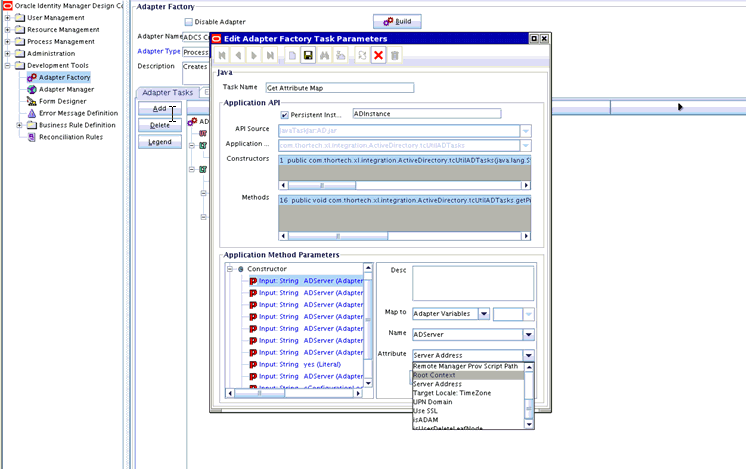
Task: Click Constructors horizontal scrollbar thumb
Action: tap(322, 185)
